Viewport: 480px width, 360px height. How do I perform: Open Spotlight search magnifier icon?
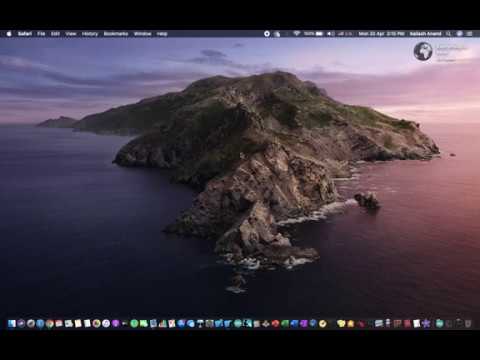(x=449, y=34)
